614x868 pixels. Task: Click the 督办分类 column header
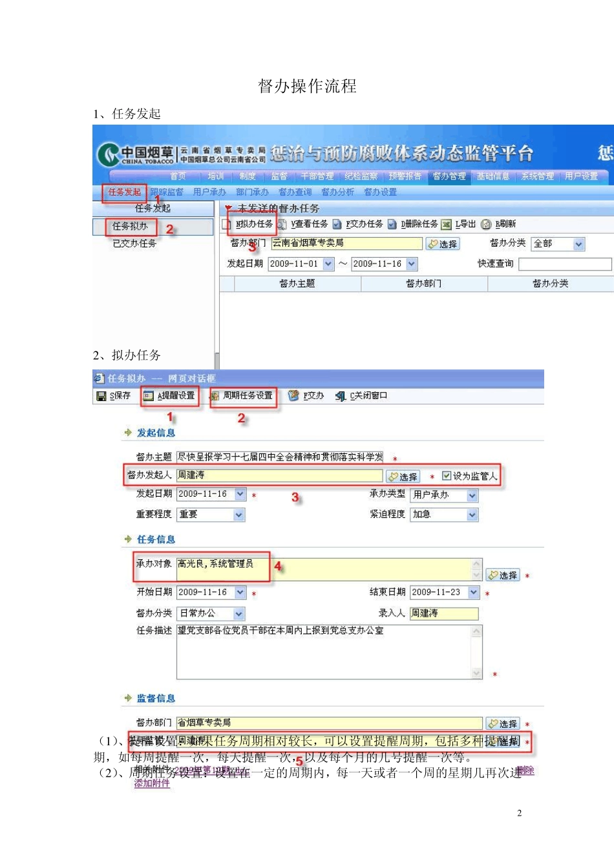coord(551,284)
